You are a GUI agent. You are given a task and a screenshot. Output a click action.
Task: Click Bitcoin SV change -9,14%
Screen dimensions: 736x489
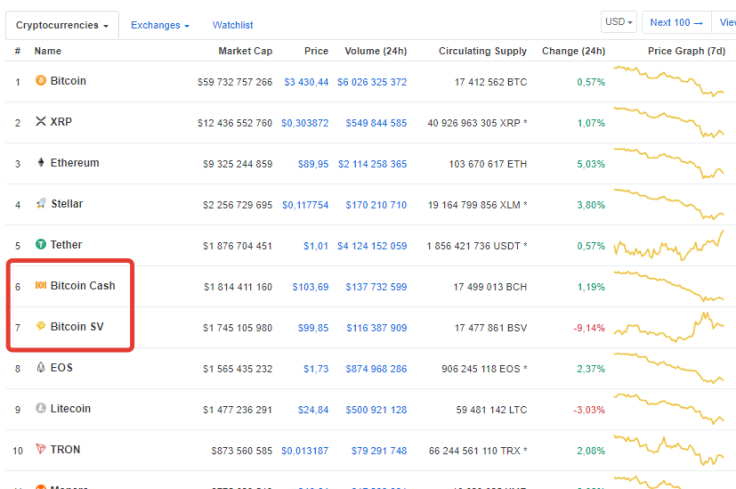click(x=589, y=328)
